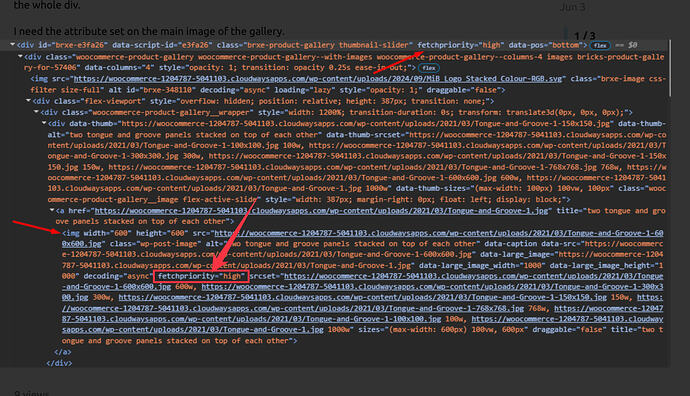Collapse the flex-viewport div node
The image size is (690, 396).
tap(28, 101)
